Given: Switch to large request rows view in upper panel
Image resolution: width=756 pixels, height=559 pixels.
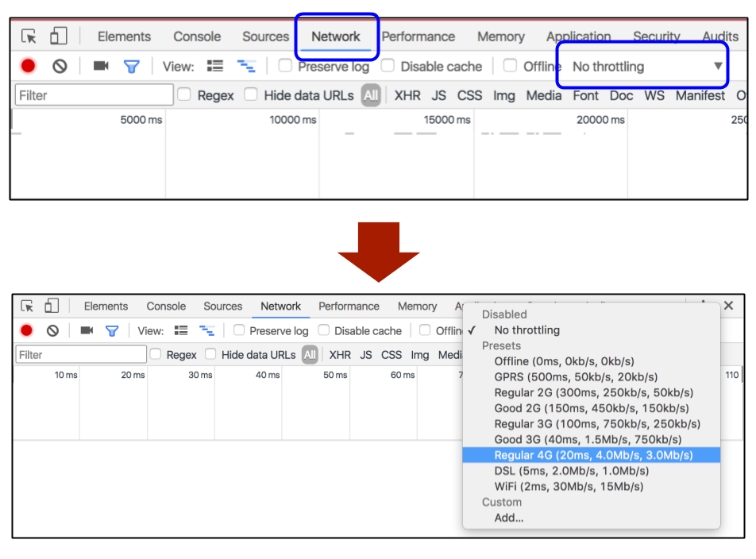Looking at the screenshot, I should pyautogui.click(x=215, y=66).
